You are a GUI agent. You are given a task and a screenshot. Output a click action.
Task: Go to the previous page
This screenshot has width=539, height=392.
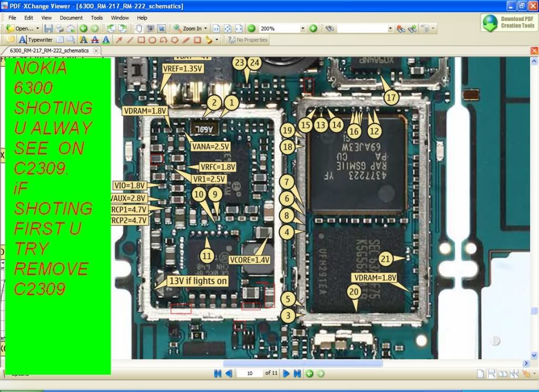click(229, 374)
